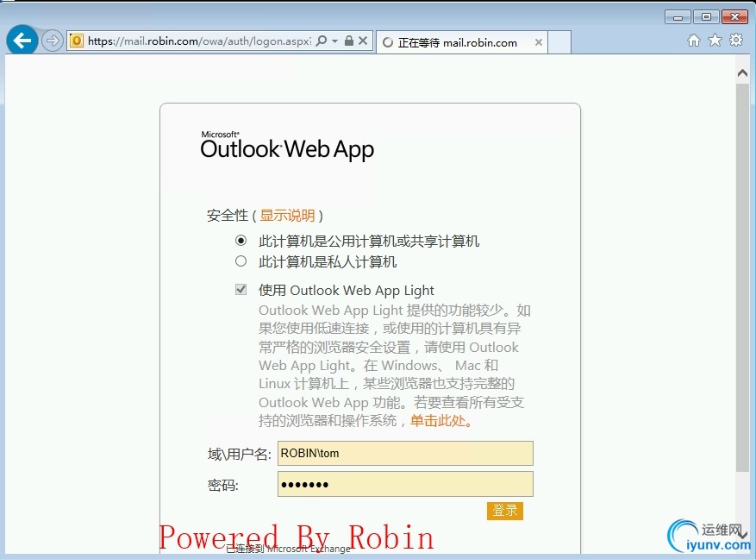Click the address bar URL field
The image size is (756, 559).
(200, 41)
